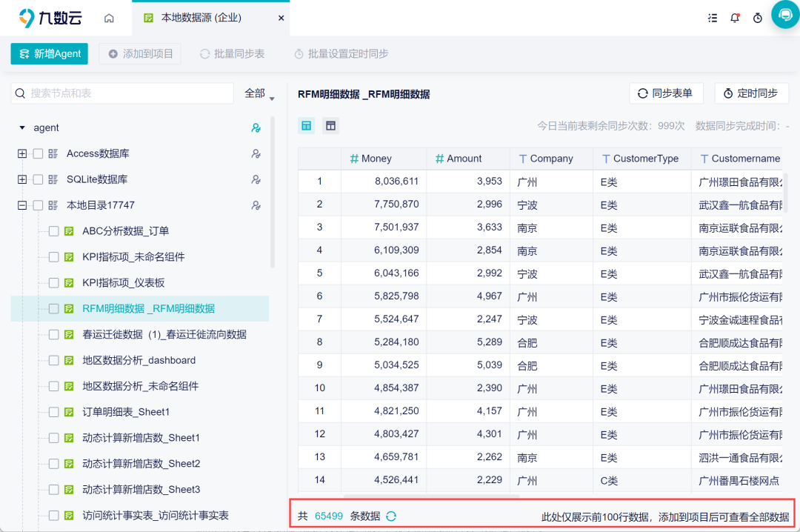Viewport: 800px width, 532px height.
Task: Check the checkbox beside RFM明细数据 _RFM明细数据
Action: click(53, 307)
